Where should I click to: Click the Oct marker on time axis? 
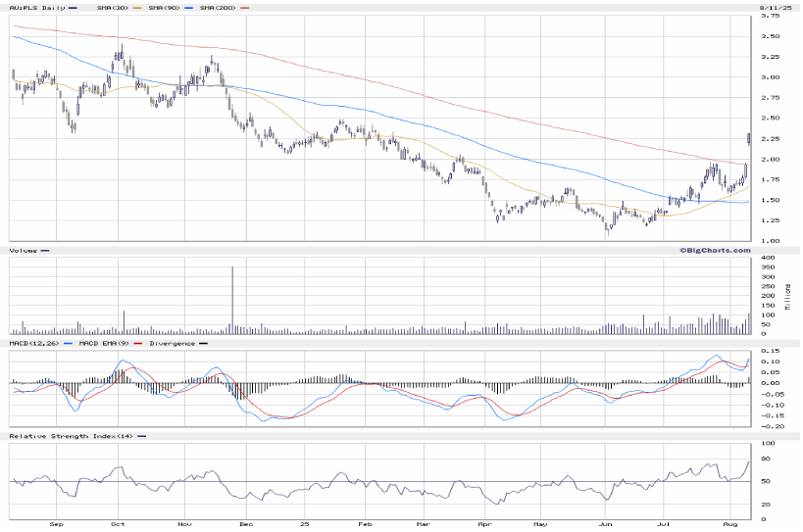click(x=119, y=526)
